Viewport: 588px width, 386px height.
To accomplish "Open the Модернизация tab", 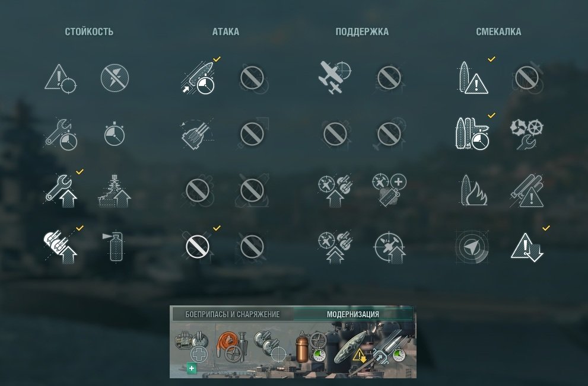I will (x=353, y=314).
